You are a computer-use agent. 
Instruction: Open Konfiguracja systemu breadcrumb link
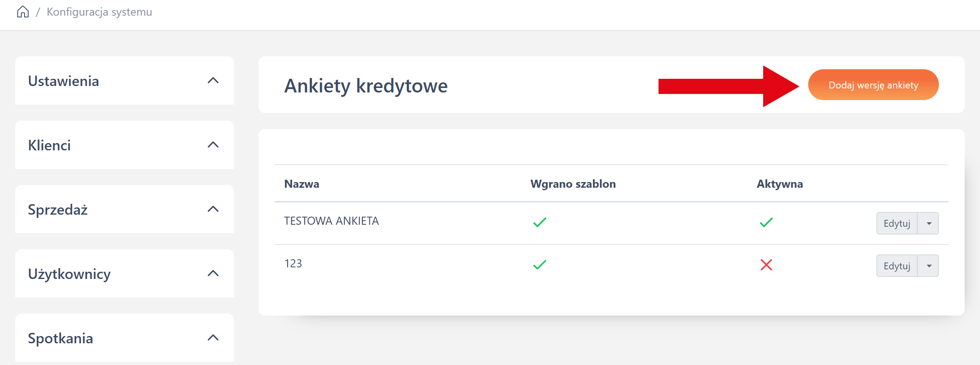tap(99, 12)
